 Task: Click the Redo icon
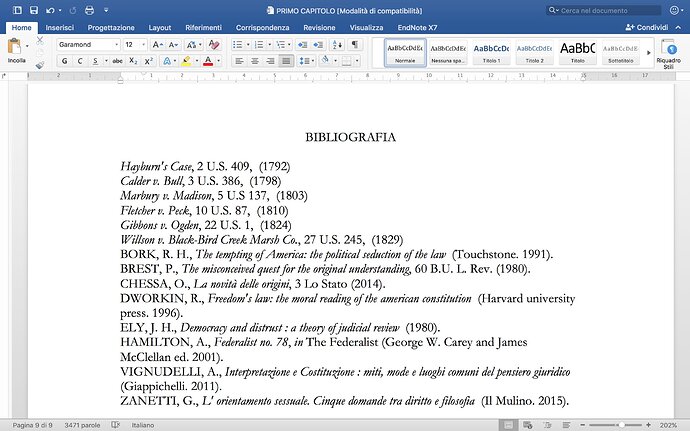click(x=73, y=10)
